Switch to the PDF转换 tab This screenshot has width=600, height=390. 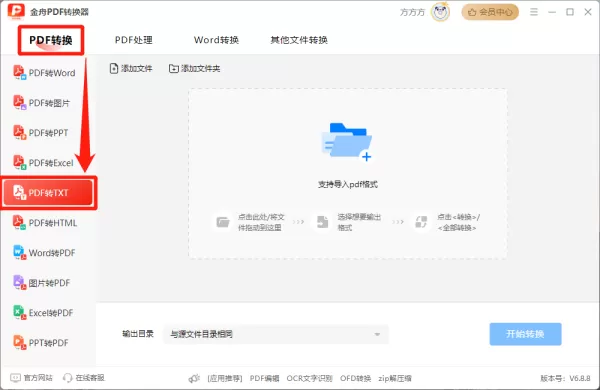tap(51, 40)
